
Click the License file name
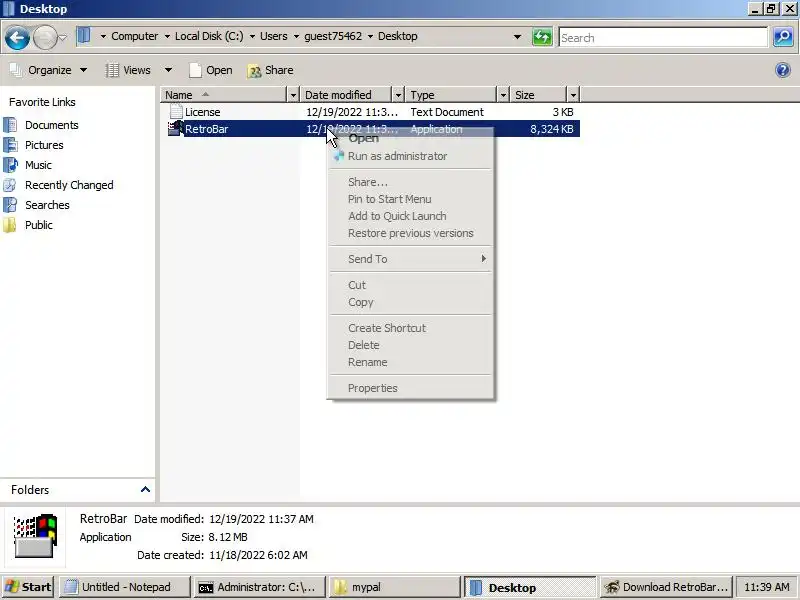tap(203, 112)
